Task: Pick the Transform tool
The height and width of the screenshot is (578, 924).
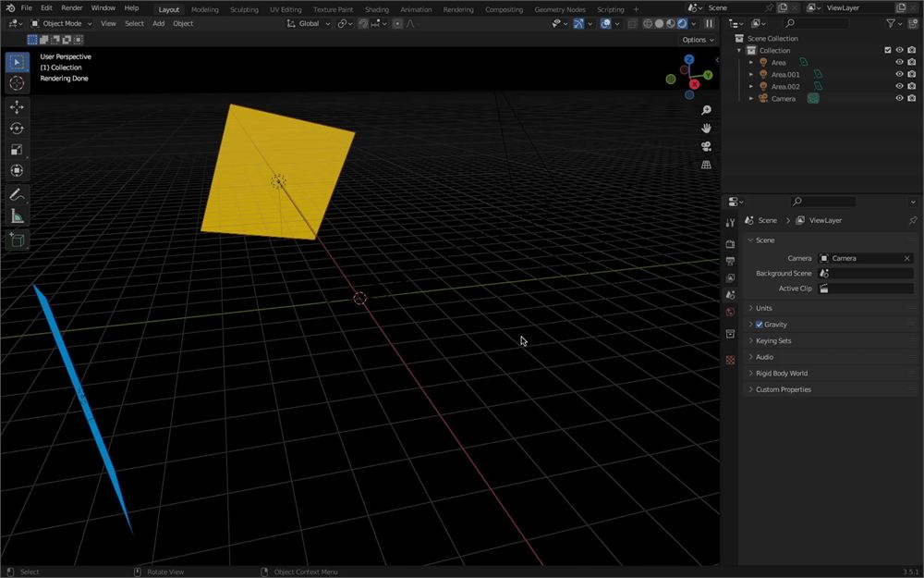Action: 17,170
